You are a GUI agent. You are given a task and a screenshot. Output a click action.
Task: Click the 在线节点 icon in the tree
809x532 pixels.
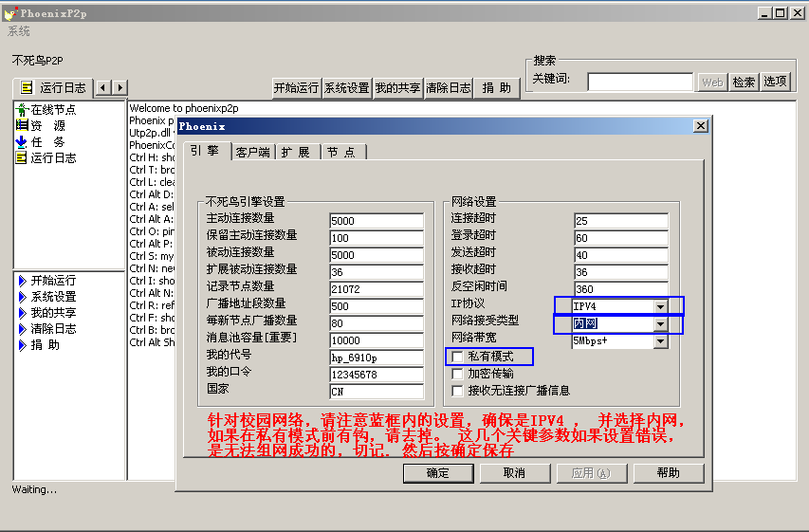click(x=22, y=110)
